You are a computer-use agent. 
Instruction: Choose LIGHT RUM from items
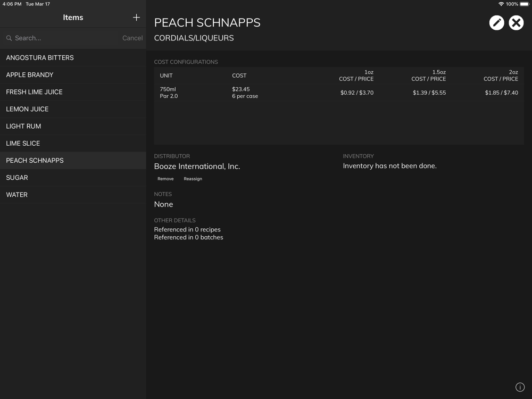(x=73, y=126)
